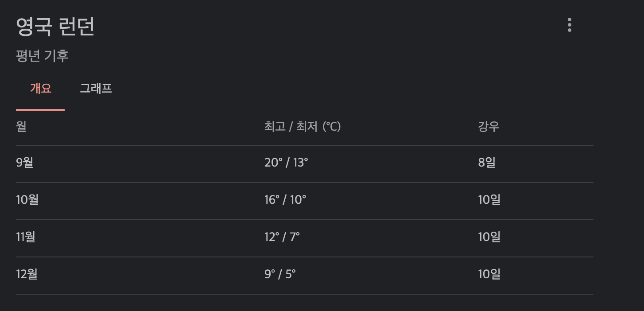Click the 12° / 7° temperature cell
This screenshot has height=311, width=644.
282,237
